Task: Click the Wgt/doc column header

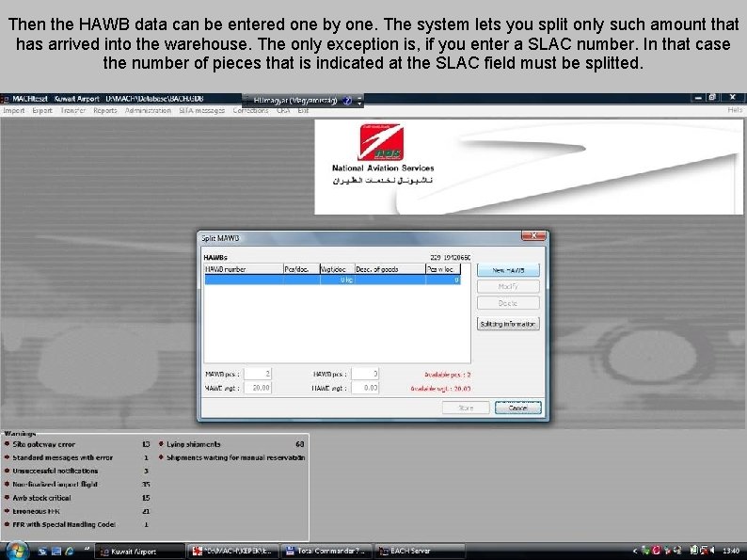Action: coord(337,269)
